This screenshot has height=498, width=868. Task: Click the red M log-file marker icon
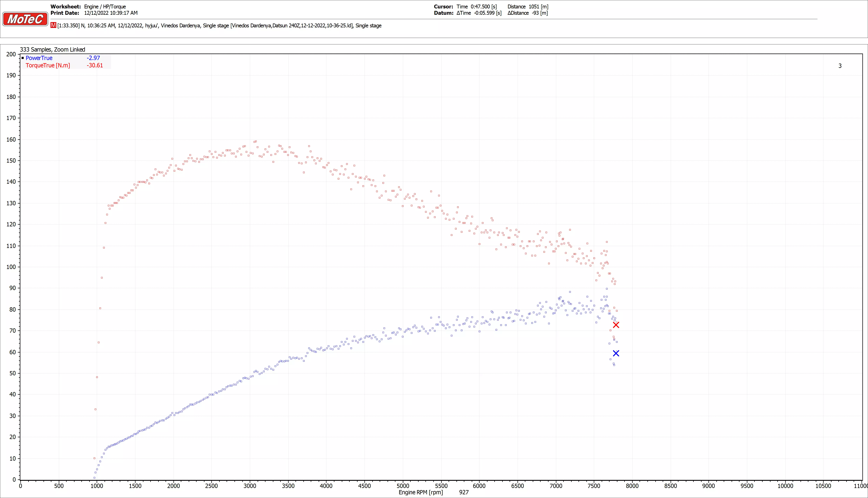tap(53, 25)
